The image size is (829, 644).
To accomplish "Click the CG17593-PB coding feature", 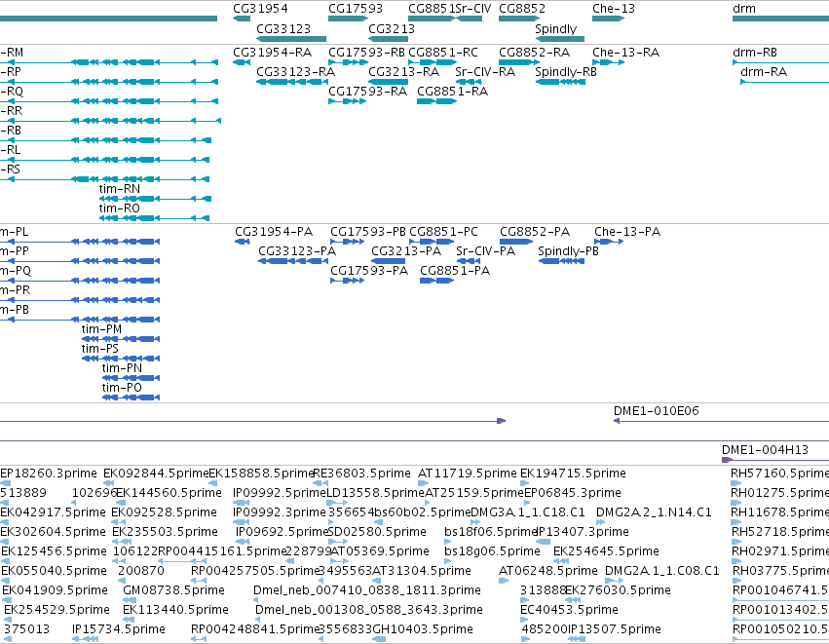I will 348,242.
